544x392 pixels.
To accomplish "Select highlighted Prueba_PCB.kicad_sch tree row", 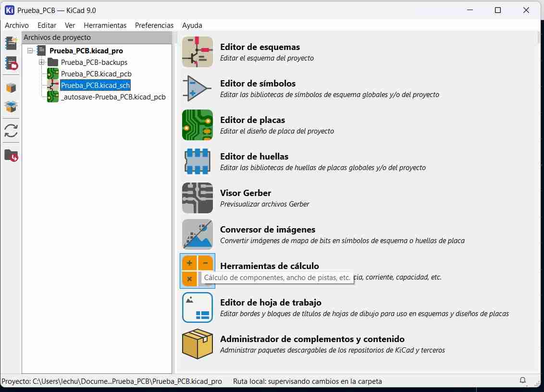I will click(96, 86).
